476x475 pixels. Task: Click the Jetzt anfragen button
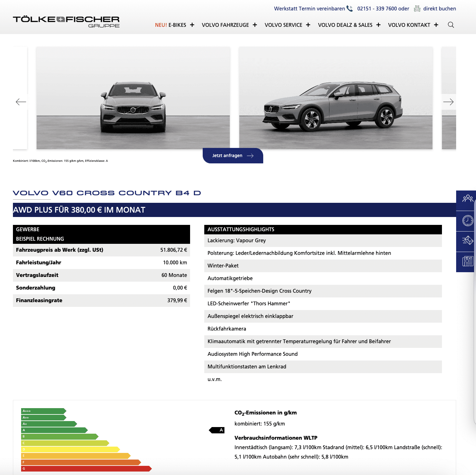pos(233,155)
